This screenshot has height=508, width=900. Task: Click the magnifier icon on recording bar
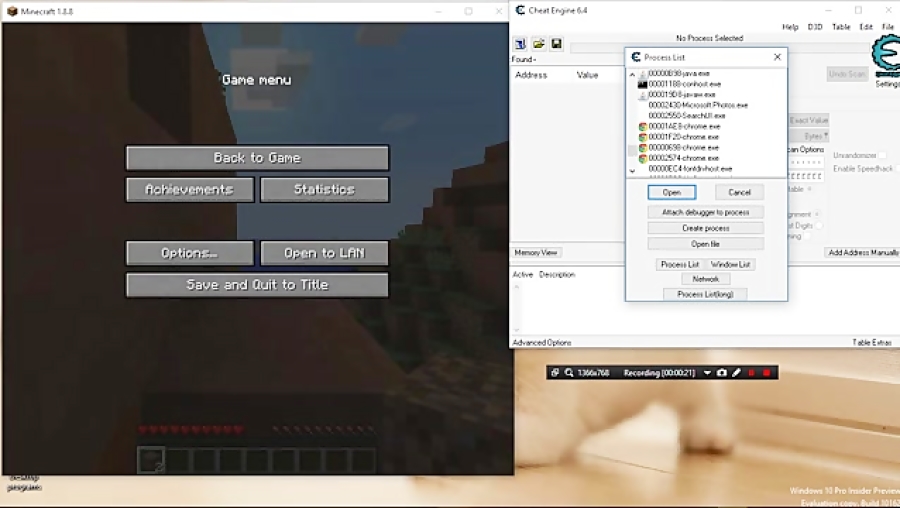point(569,373)
